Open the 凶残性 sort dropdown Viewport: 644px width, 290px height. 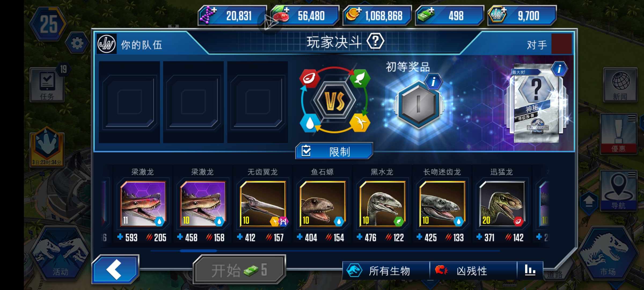coord(473,270)
